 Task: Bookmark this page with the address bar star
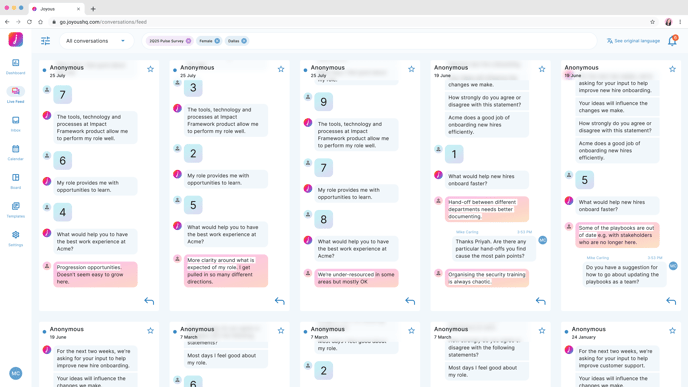(652, 22)
